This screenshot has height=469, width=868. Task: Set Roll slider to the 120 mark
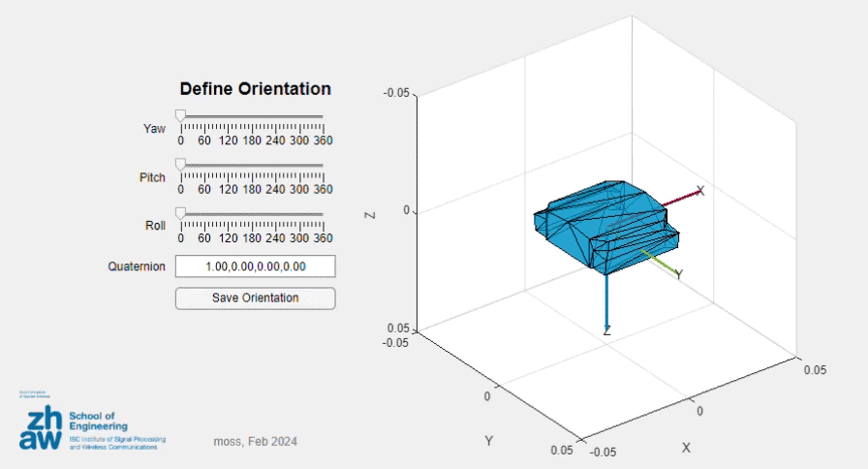tap(228, 214)
